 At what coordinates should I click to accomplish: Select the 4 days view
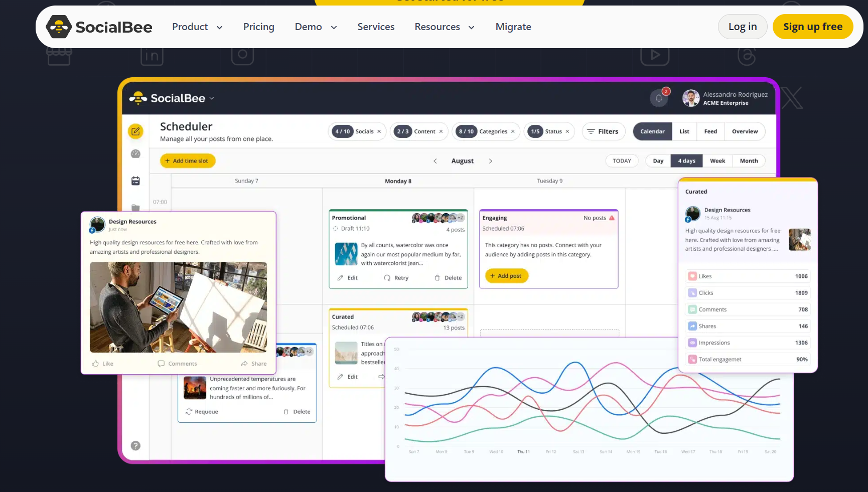point(687,161)
